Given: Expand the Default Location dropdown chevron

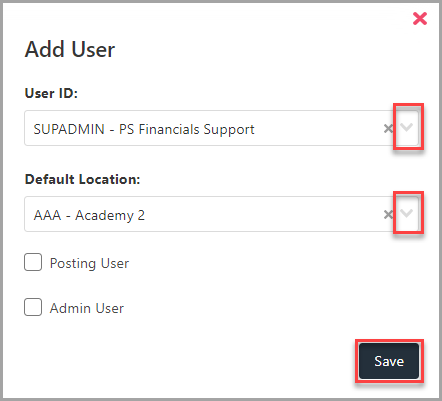Looking at the screenshot, I should click(406, 213).
